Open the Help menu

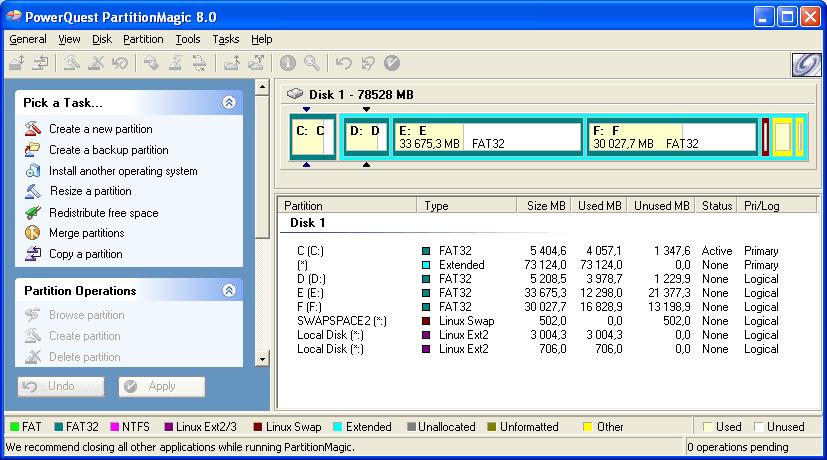262,39
